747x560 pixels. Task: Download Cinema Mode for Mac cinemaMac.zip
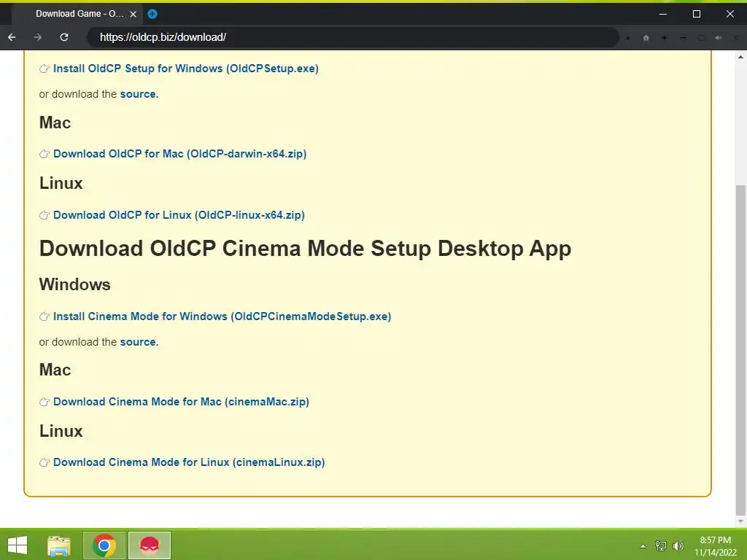click(x=181, y=402)
